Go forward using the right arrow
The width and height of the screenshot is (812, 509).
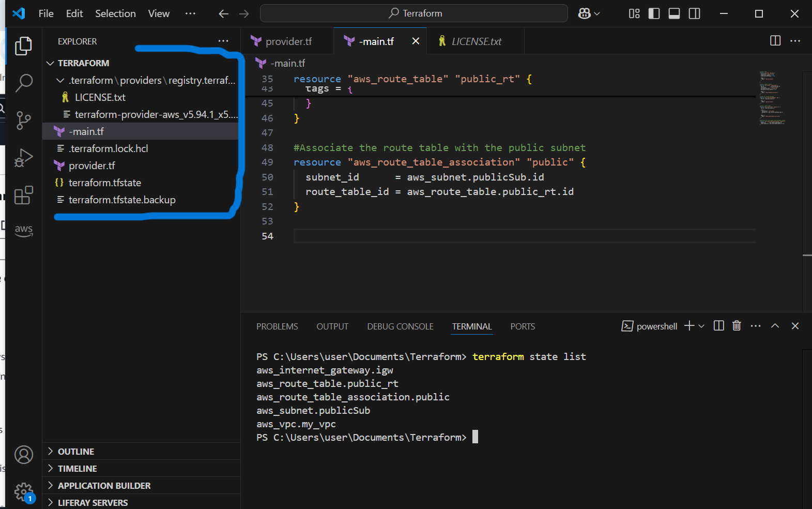click(x=244, y=14)
